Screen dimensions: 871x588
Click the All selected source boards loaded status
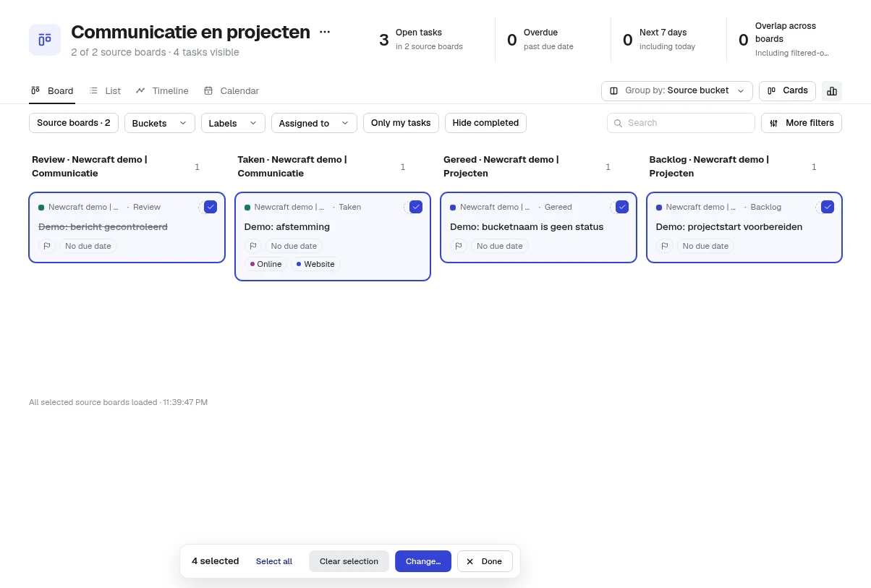point(118,402)
